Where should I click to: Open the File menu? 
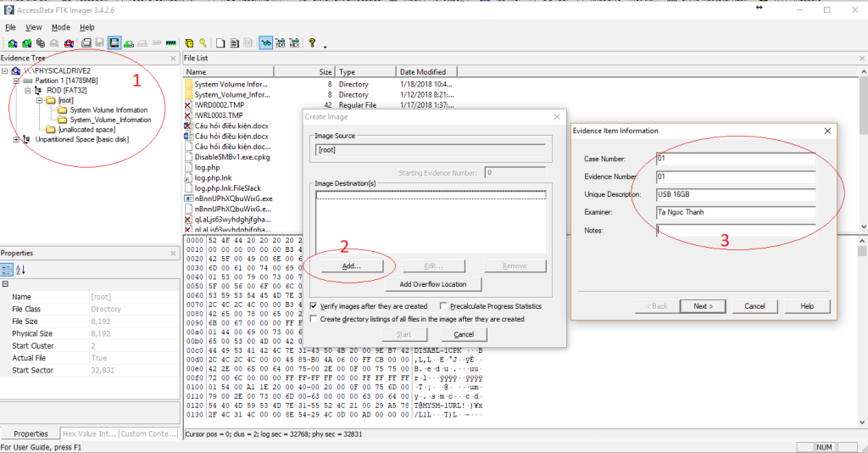(10, 27)
